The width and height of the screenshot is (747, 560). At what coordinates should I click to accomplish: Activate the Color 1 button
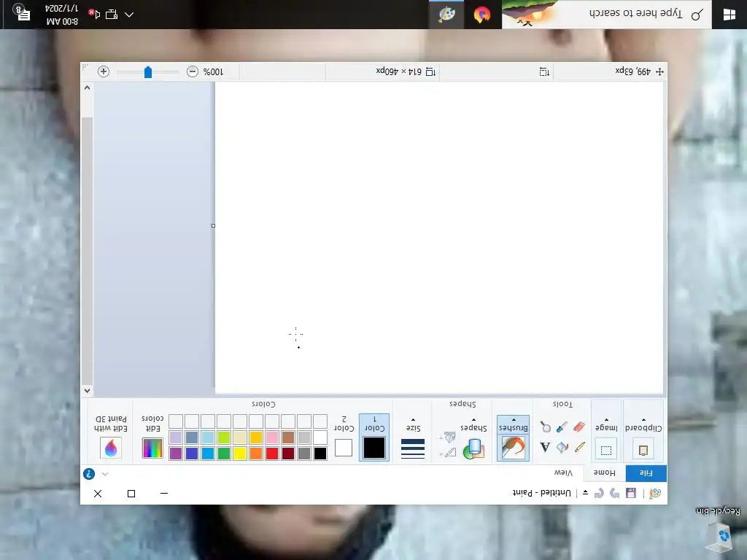[374, 437]
